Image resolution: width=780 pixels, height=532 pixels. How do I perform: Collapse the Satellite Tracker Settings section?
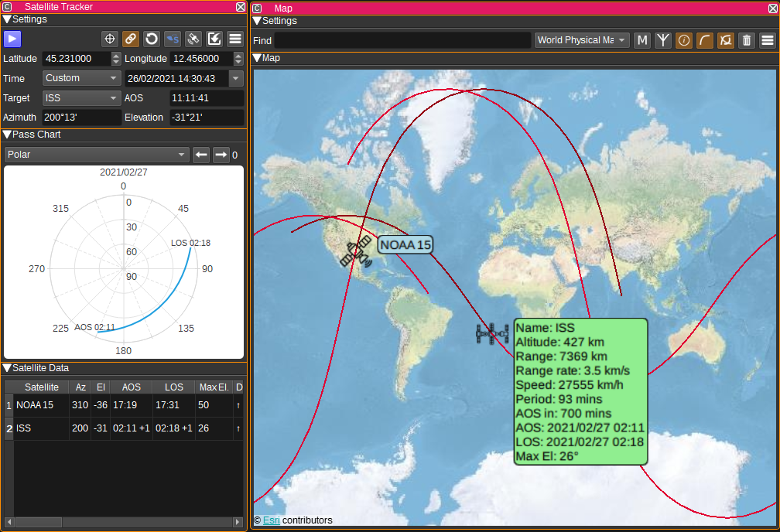pyautogui.click(x=7, y=19)
